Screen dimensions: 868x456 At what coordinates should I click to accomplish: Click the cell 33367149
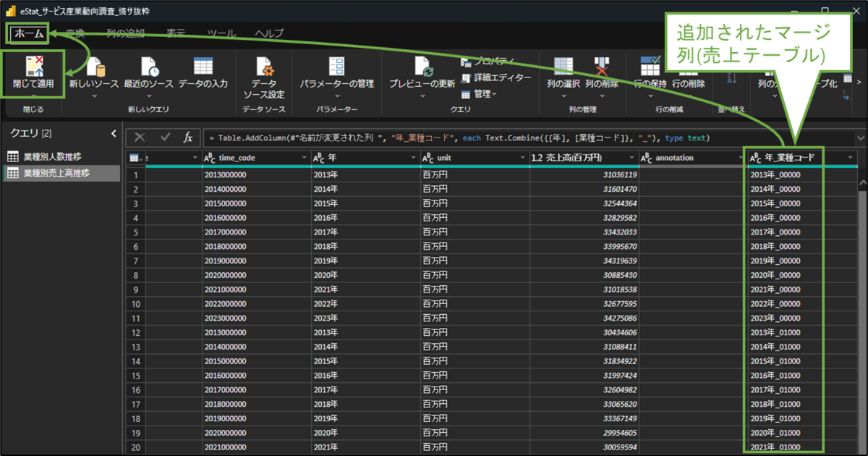[584, 418]
